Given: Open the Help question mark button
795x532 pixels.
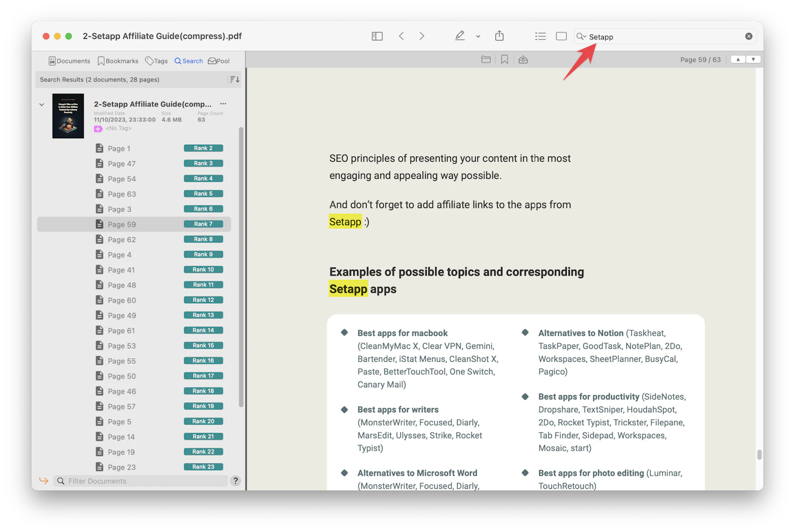Looking at the screenshot, I should pos(235,481).
